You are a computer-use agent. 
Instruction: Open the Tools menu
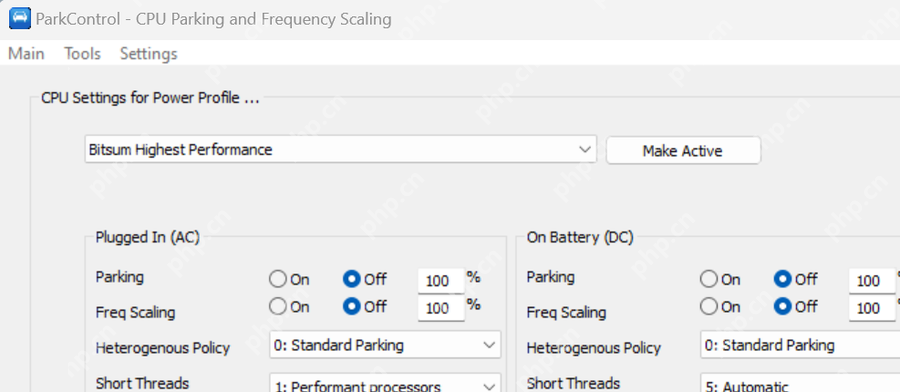tap(83, 54)
